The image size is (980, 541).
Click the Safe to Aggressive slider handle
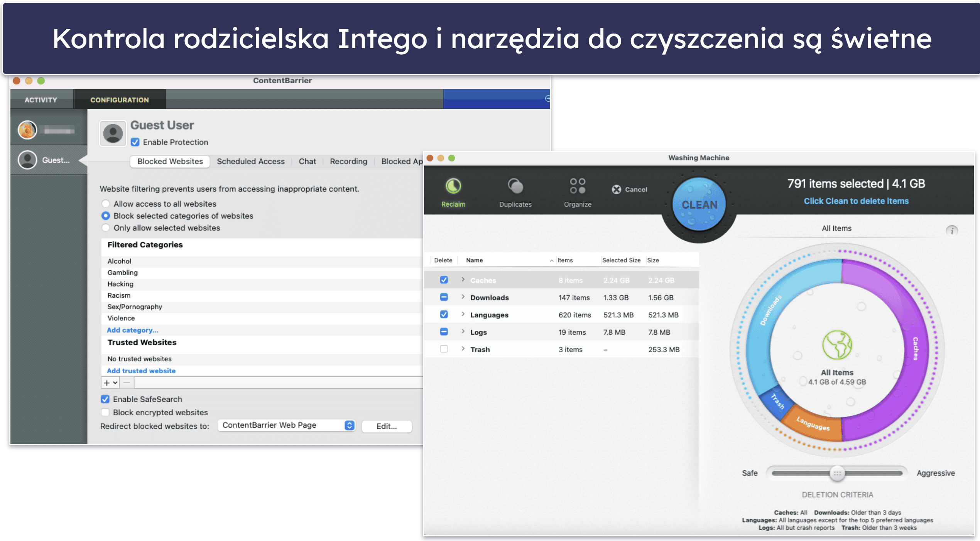coord(836,473)
